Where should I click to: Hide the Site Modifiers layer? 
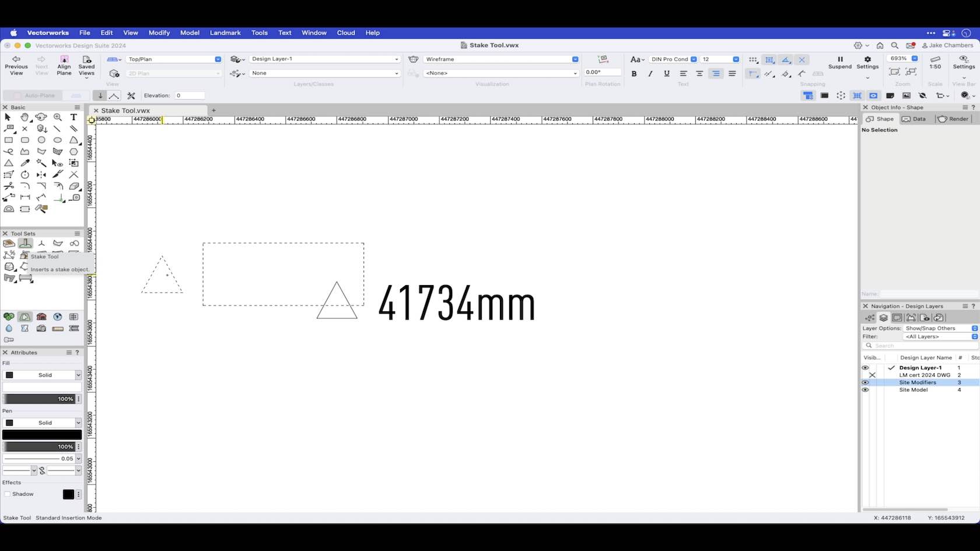pos(866,382)
